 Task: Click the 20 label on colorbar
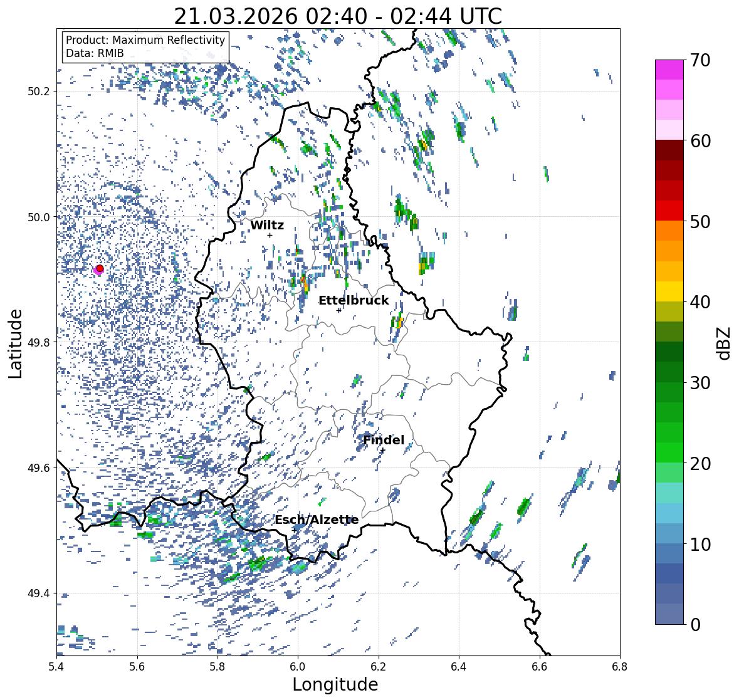pyautogui.click(x=700, y=464)
